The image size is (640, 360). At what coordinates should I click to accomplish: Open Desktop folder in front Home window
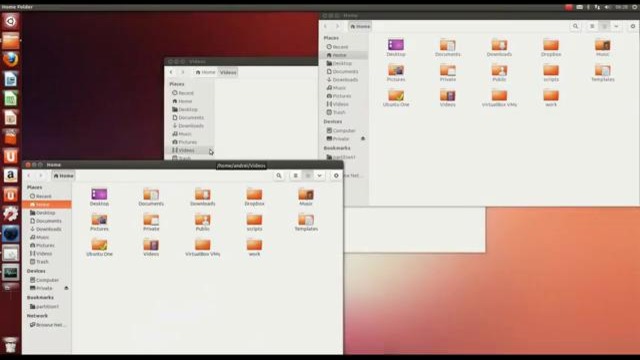pyautogui.click(x=99, y=197)
